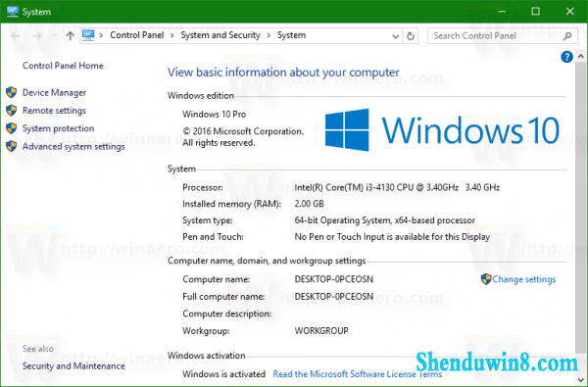Open Help with the blue question icon
Viewport: 588px width, 387px height.
pyautogui.click(x=566, y=57)
